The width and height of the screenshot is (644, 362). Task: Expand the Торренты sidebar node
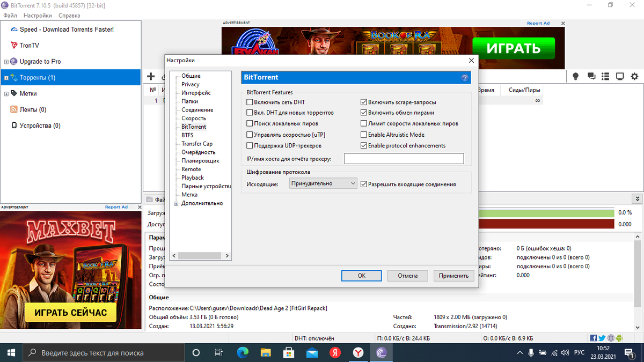pos(6,78)
